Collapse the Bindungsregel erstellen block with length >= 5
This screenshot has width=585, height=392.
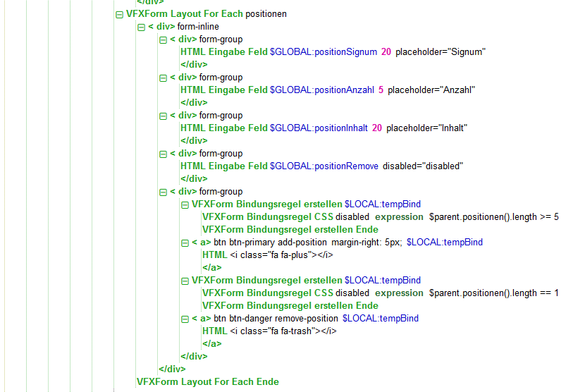185,204
